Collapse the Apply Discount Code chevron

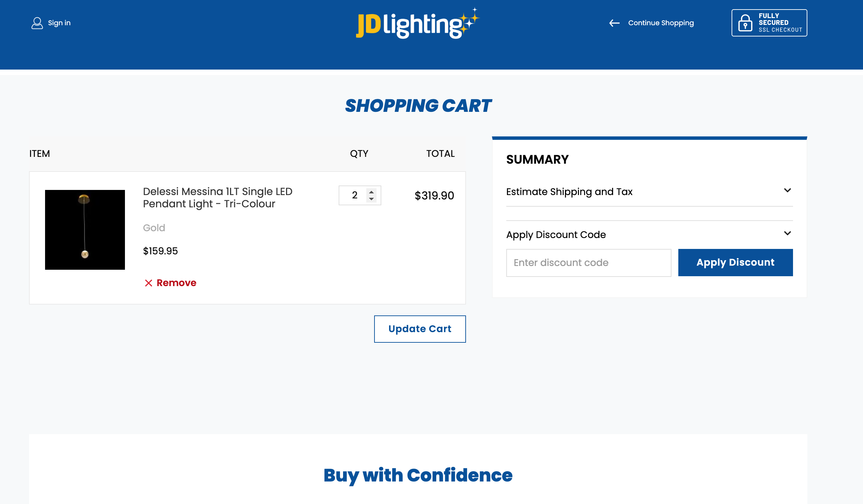(x=787, y=233)
